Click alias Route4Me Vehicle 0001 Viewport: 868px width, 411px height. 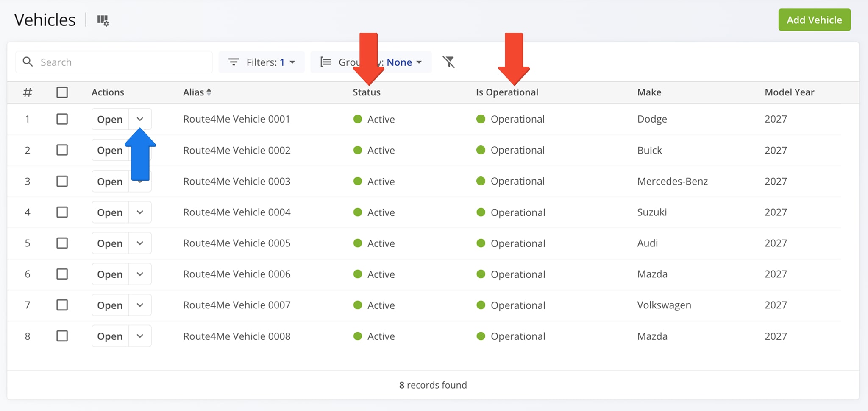pyautogui.click(x=236, y=119)
